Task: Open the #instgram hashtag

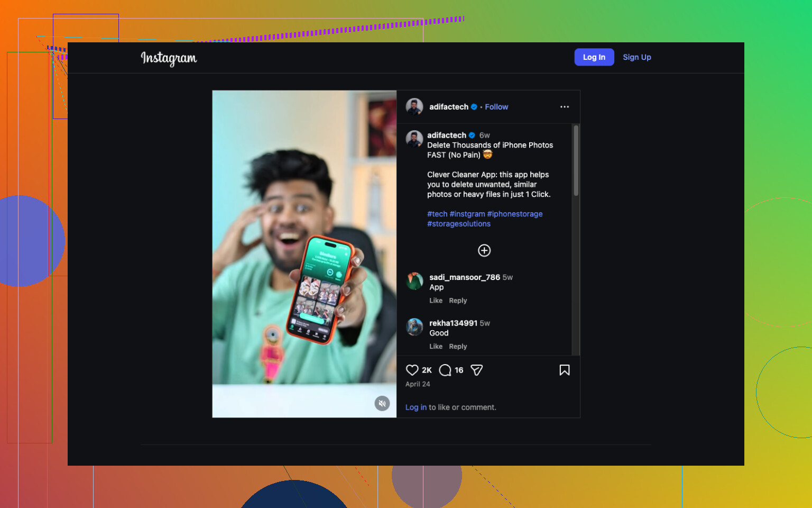Action: tap(467, 214)
